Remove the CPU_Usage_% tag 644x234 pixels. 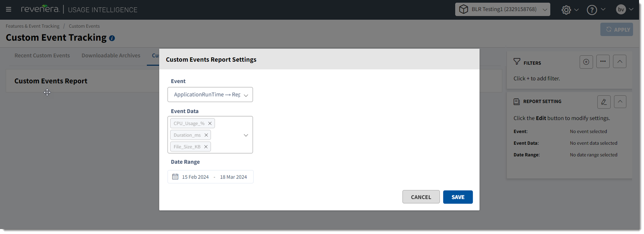point(210,123)
